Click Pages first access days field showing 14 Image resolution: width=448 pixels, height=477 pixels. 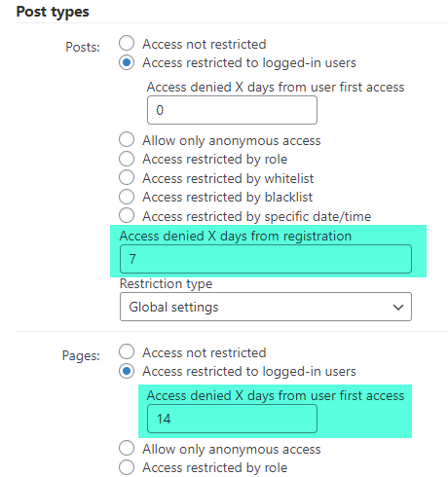[x=232, y=419]
